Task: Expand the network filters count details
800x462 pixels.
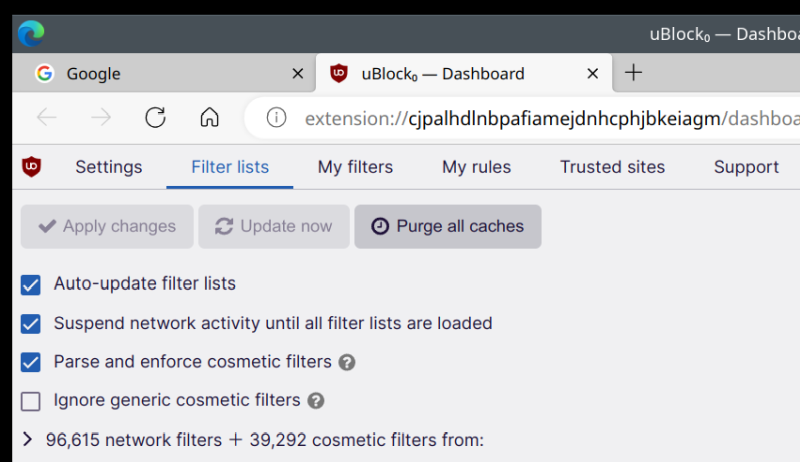Action: [x=27, y=439]
